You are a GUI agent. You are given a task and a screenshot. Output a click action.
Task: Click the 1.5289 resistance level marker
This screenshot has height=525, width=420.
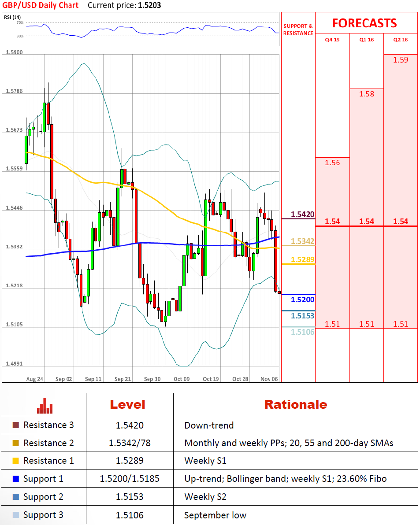[302, 259]
